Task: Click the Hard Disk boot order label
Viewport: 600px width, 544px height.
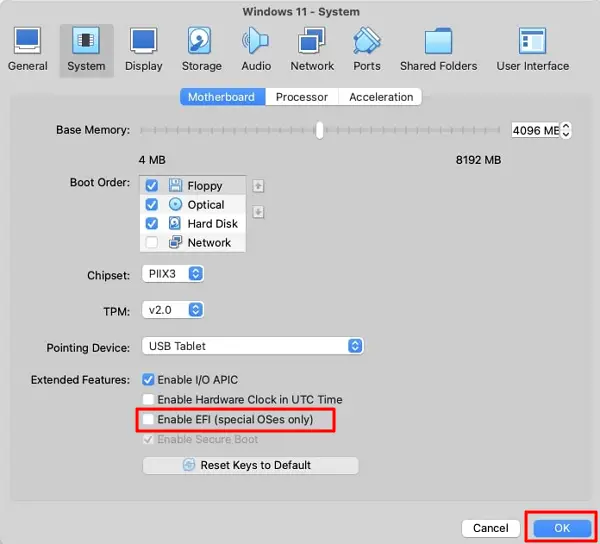Action: tap(213, 223)
